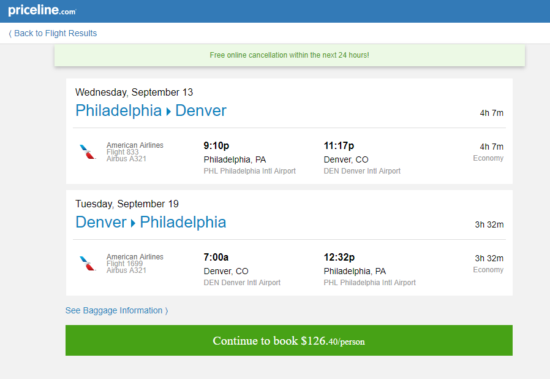Click the 9:10p departure time
This screenshot has width=550, height=379.
coord(216,146)
